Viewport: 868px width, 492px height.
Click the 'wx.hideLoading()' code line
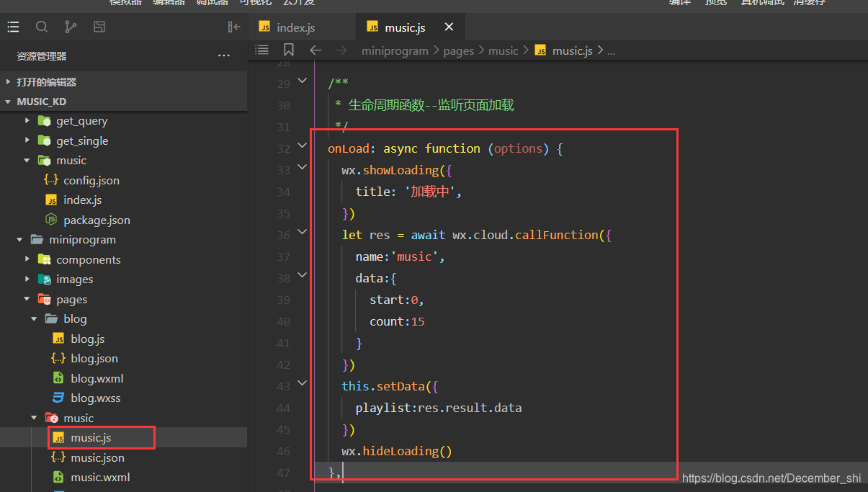396,451
